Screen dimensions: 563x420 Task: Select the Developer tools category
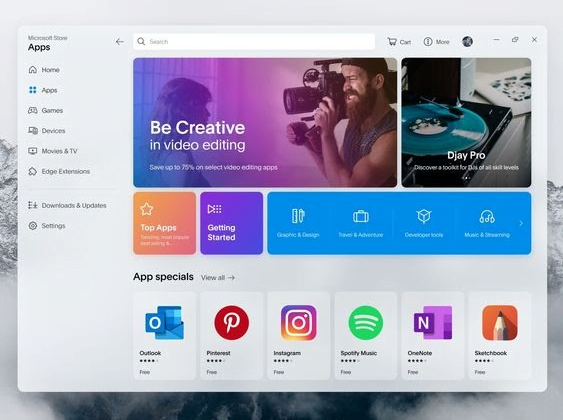coord(424,223)
